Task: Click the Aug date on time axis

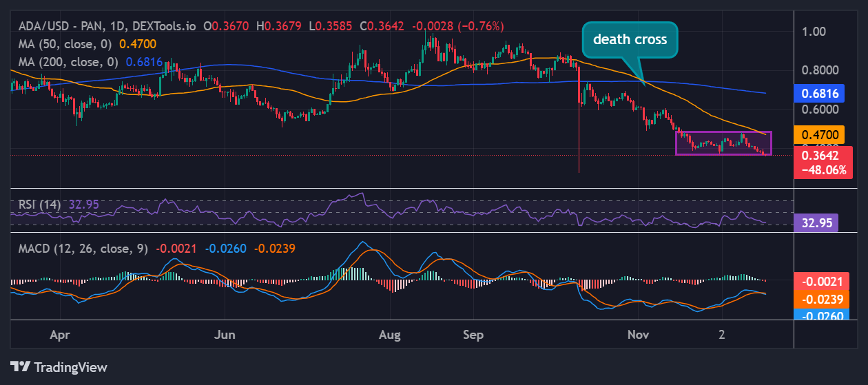Action: pyautogui.click(x=390, y=335)
